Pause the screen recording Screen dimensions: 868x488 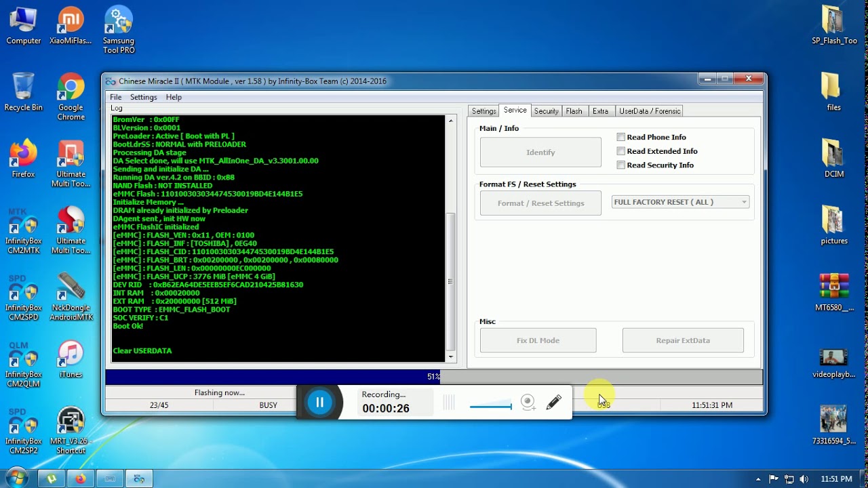pyautogui.click(x=319, y=402)
